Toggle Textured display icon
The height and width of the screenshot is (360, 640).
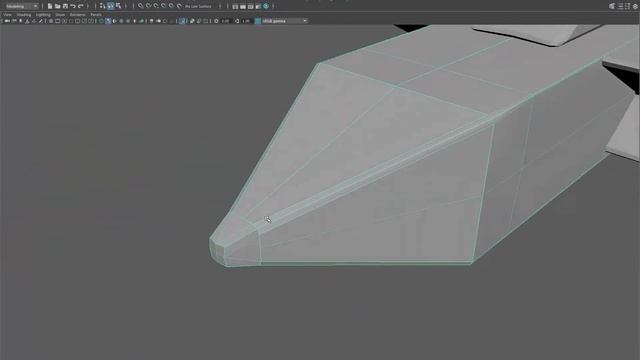tap(128, 21)
